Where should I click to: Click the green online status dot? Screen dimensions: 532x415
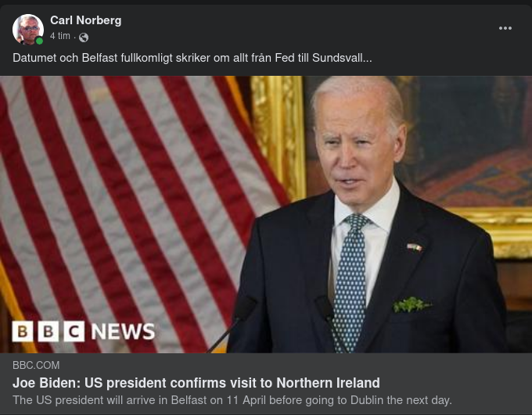pos(39,41)
